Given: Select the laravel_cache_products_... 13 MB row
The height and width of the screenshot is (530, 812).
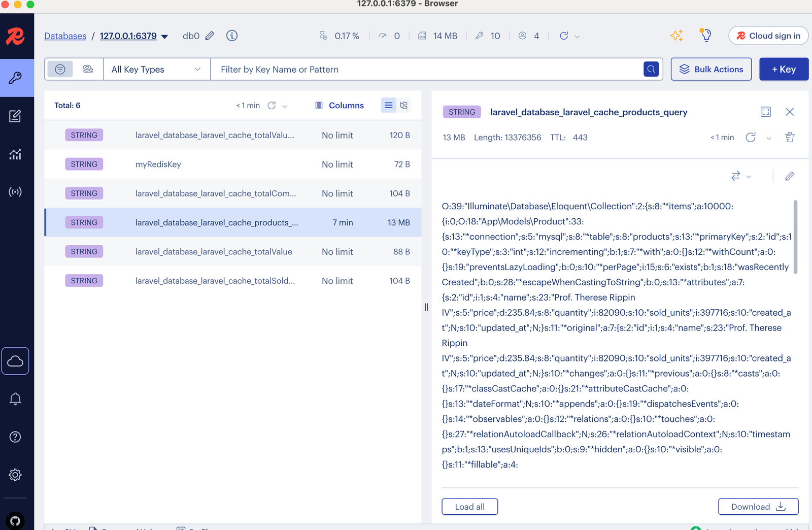Looking at the screenshot, I should pyautogui.click(x=233, y=222).
